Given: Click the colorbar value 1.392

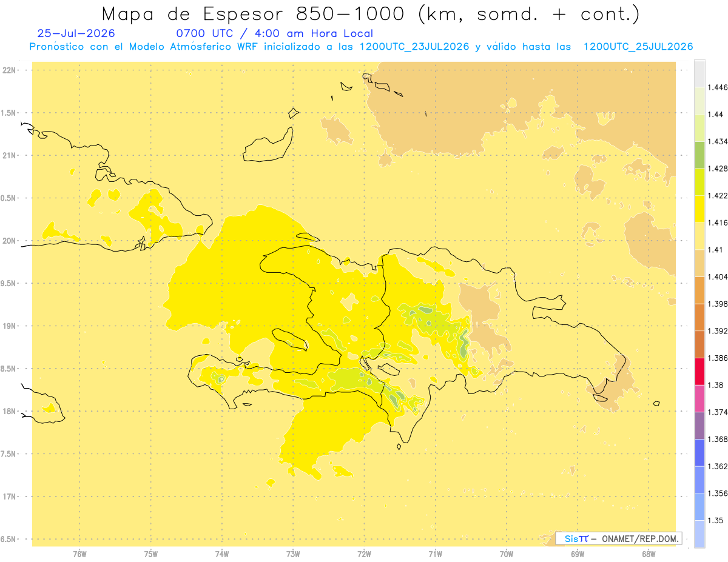Looking at the screenshot, I should click(x=717, y=331).
